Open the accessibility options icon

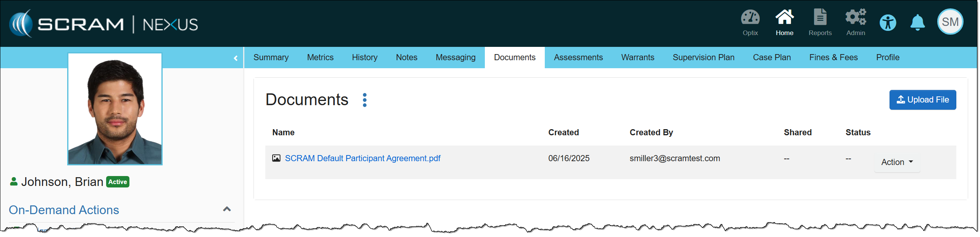pyautogui.click(x=888, y=23)
